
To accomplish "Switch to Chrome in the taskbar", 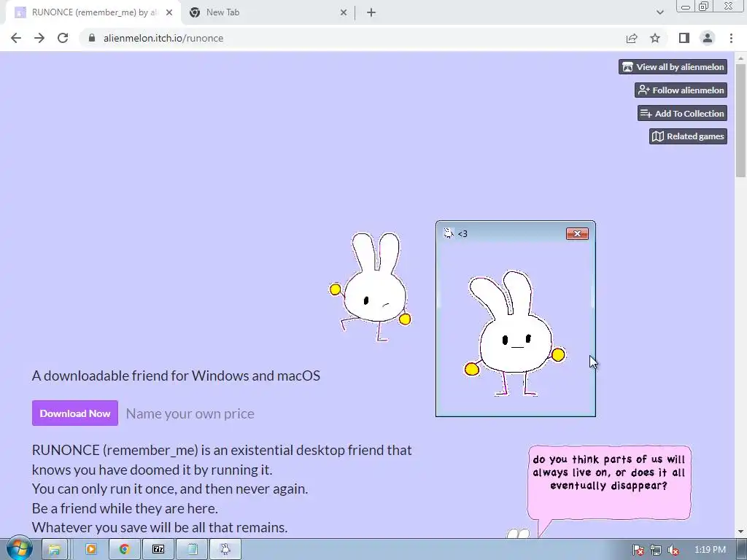I will [124, 550].
